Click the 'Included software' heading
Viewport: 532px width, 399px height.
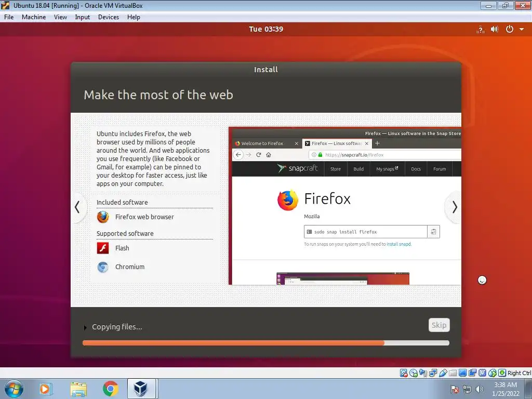click(122, 202)
